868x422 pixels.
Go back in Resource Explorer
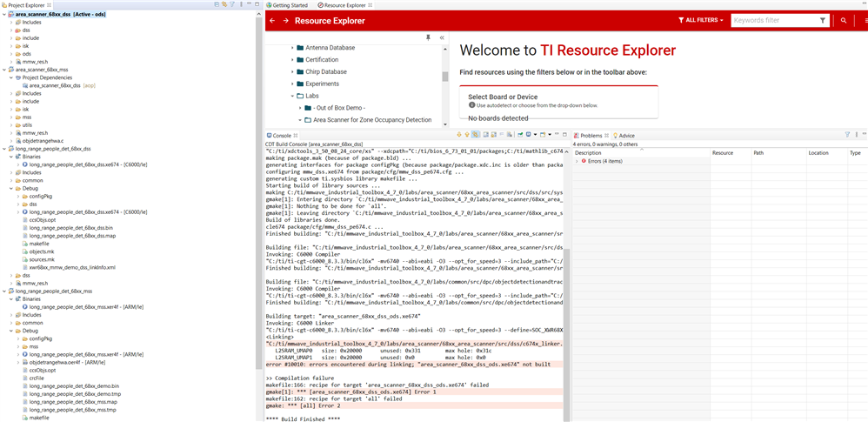coord(272,21)
